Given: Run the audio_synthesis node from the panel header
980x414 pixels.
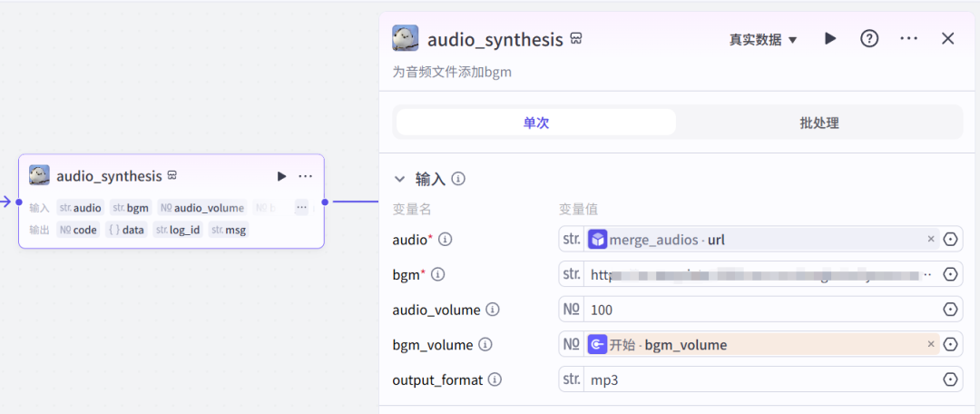Looking at the screenshot, I should (830, 39).
